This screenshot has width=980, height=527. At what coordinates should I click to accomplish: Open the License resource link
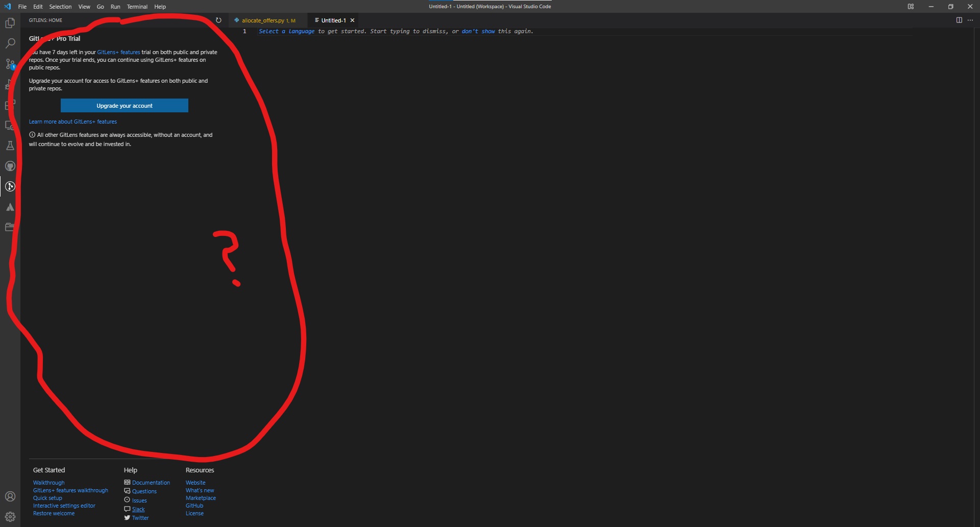coord(194,513)
